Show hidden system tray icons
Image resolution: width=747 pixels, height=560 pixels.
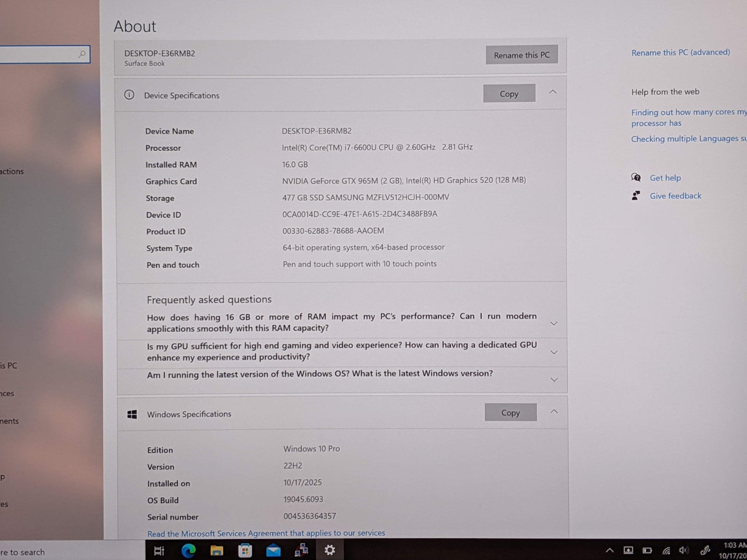coord(610,551)
